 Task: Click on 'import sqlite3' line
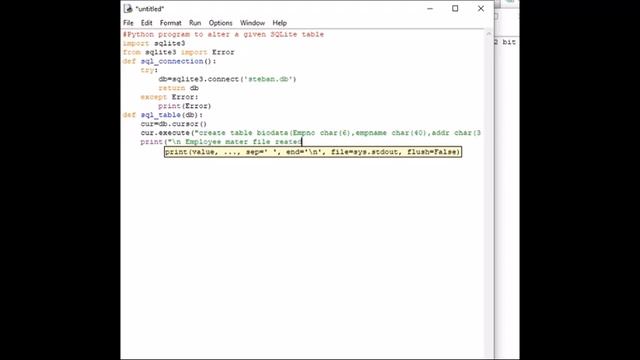(154, 43)
